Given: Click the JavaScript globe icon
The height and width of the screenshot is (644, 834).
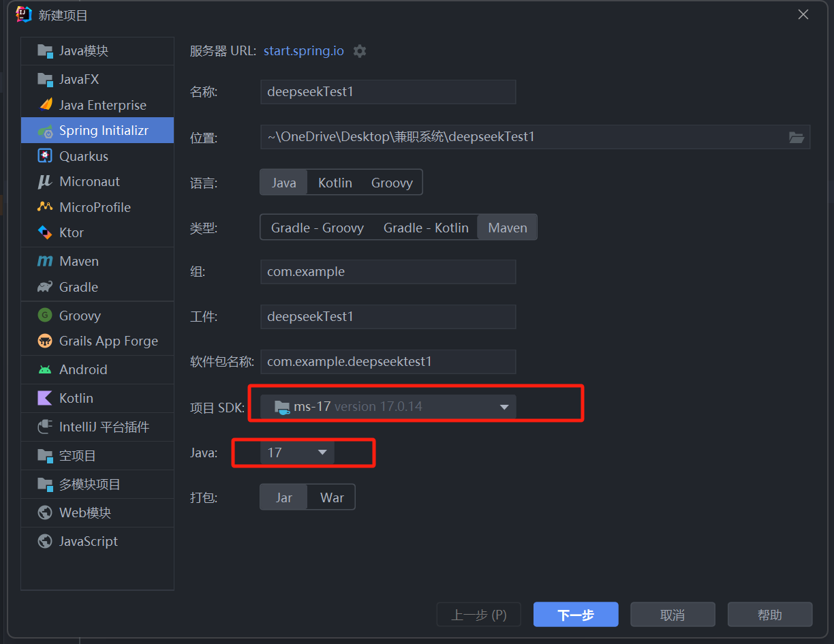Looking at the screenshot, I should coord(45,541).
